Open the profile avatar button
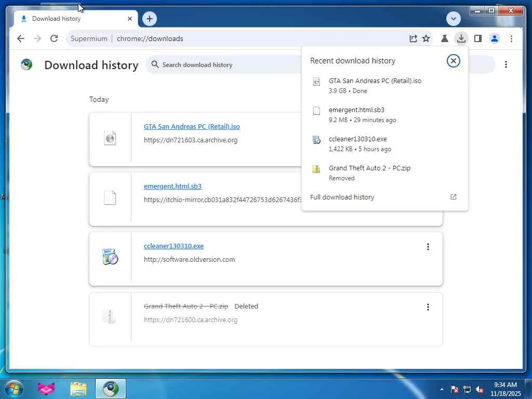The image size is (532, 399). point(495,38)
